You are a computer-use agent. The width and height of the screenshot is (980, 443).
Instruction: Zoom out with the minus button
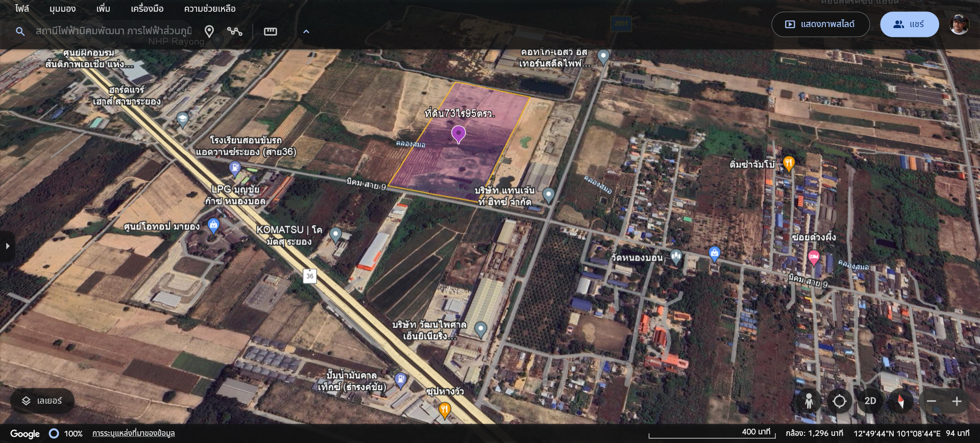click(x=932, y=401)
